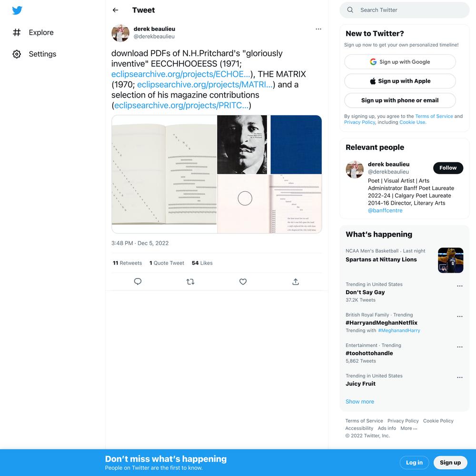Image resolution: width=476 pixels, height=476 pixels.
Task: Open the eclipsearchive ECHOE link
Action: point(181,74)
